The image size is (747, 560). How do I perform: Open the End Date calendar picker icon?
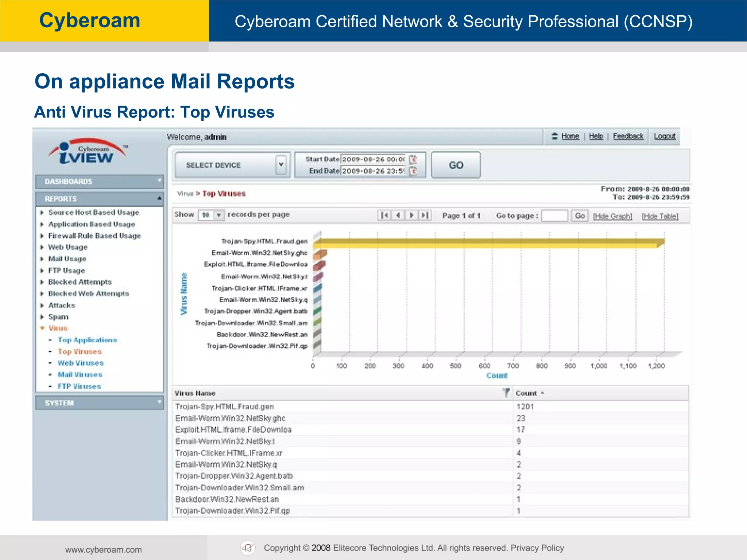[x=413, y=171]
